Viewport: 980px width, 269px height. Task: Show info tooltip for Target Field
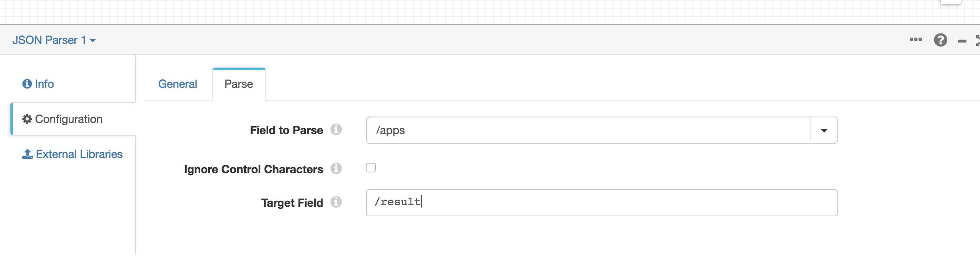point(336,202)
